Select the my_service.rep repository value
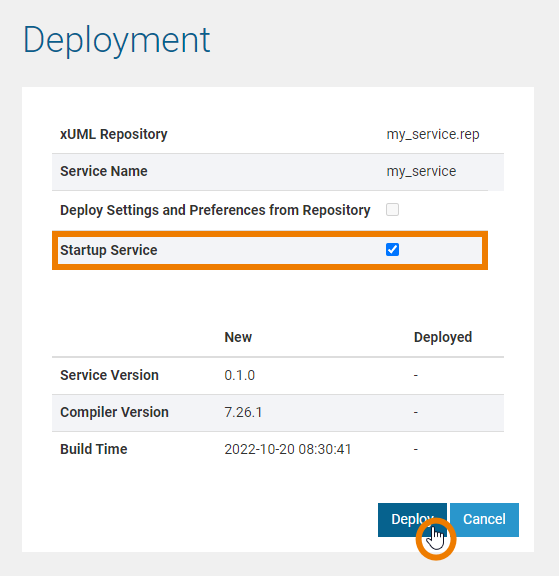This screenshot has width=559, height=576. [433, 134]
